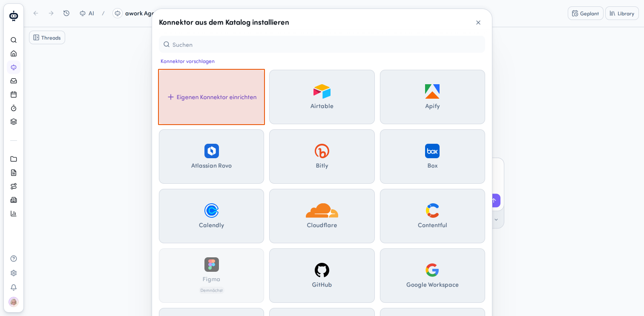The width and height of the screenshot is (644, 316).
Task: Open the inbox icon in the sidebar
Action: coord(14,81)
